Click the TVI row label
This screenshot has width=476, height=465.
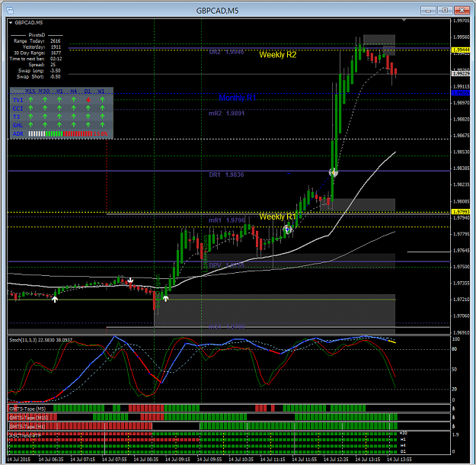(18, 100)
